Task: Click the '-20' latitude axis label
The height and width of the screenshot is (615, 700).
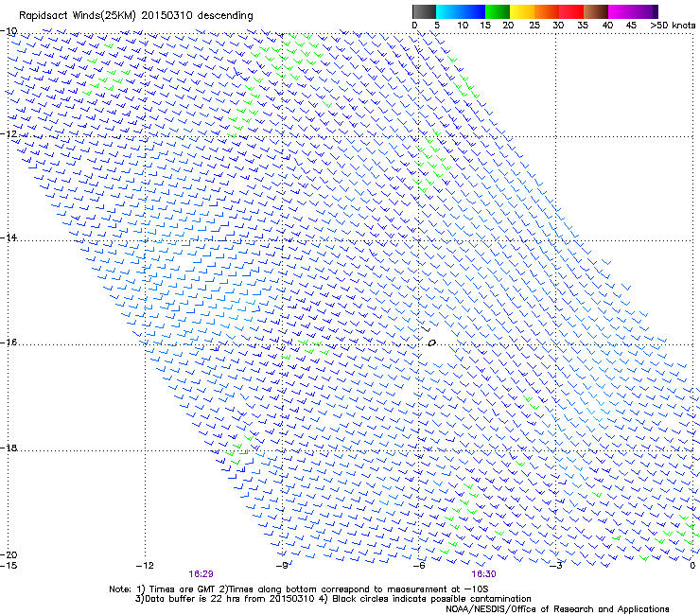Action: [9, 554]
